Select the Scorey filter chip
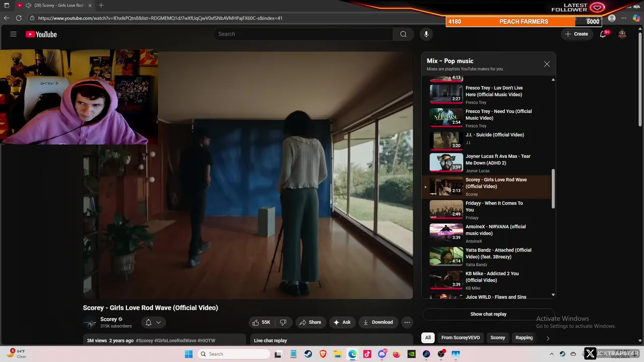Screen dimensions: 644x362 498,338
